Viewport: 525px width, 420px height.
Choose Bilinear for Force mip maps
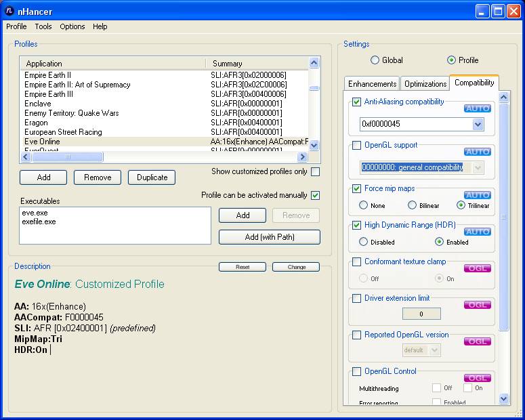coord(412,205)
